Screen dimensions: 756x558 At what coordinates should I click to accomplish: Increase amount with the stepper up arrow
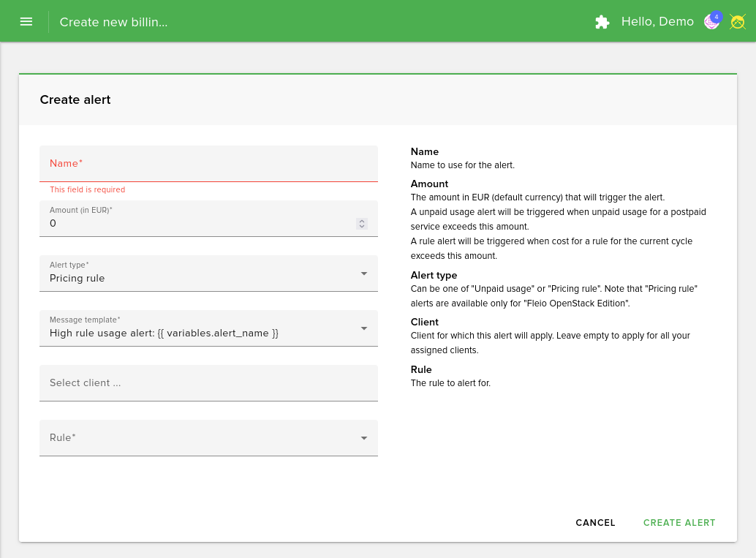pos(362,221)
